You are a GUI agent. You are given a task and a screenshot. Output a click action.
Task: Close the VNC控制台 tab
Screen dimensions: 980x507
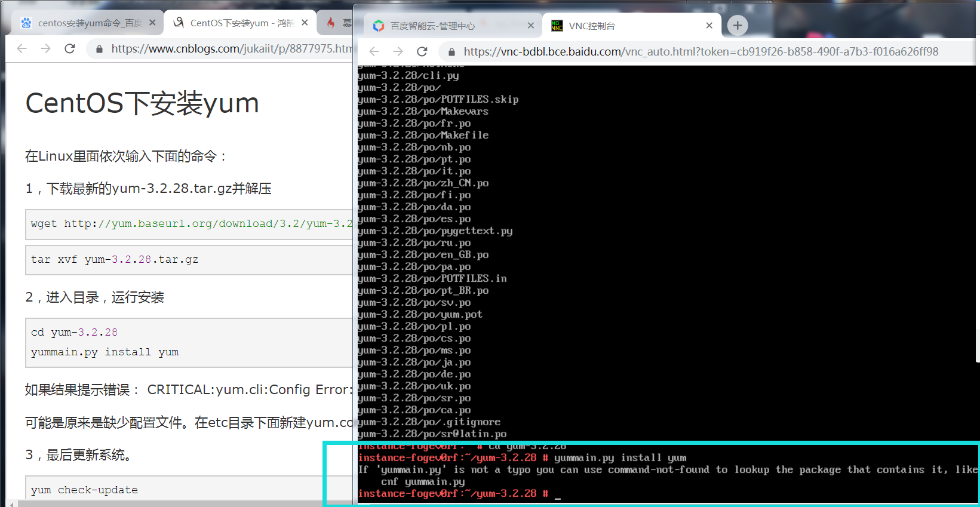(x=709, y=26)
